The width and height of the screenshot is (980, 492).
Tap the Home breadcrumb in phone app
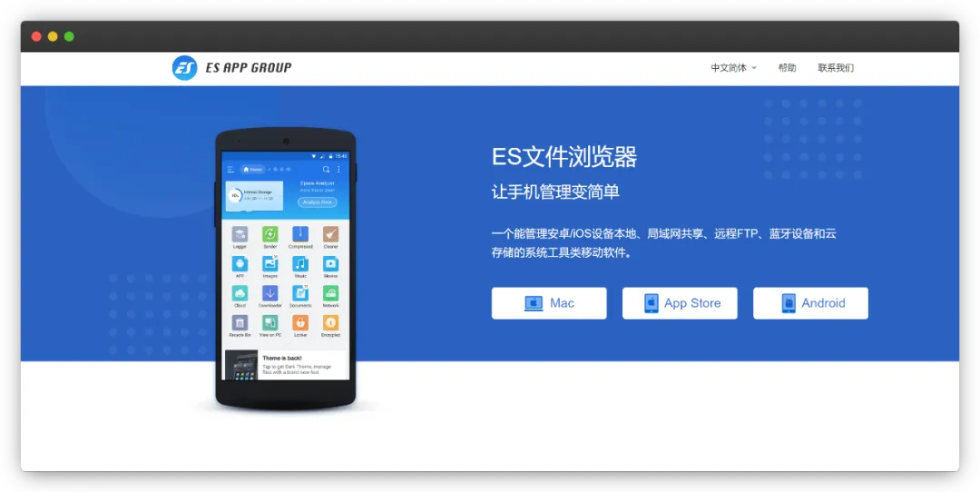253,170
